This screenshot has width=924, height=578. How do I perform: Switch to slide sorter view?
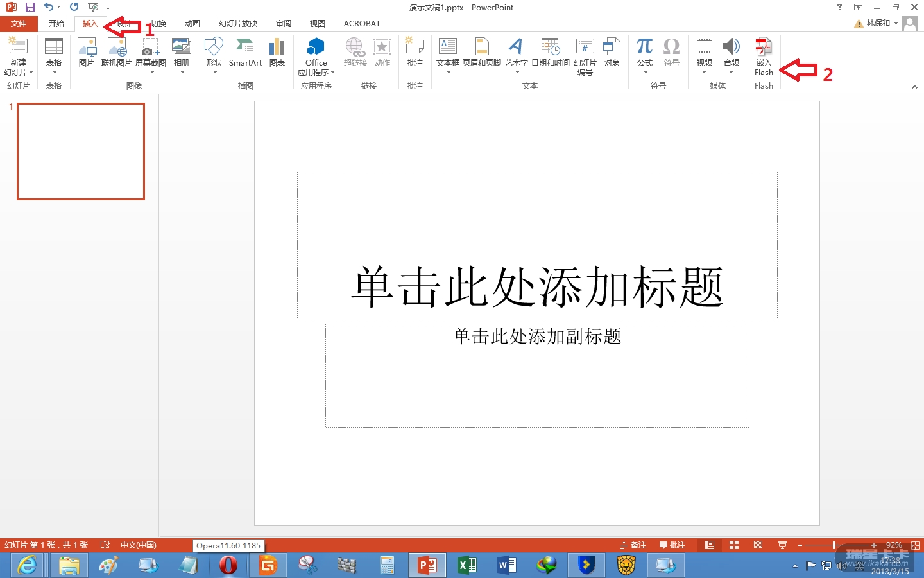coord(734,545)
